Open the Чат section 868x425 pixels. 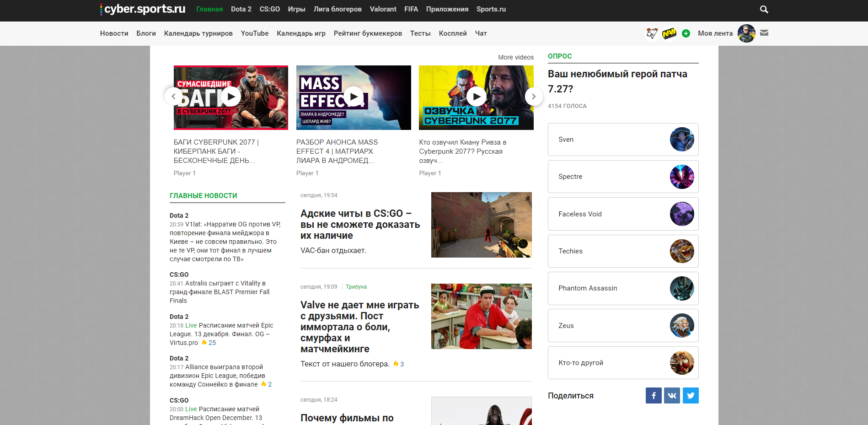pos(481,33)
